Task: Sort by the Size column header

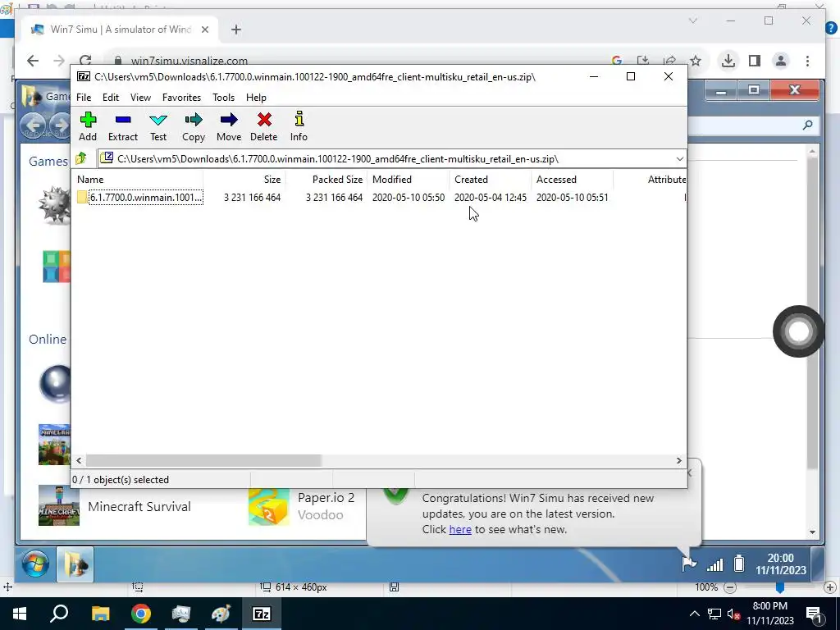Action: (244, 180)
